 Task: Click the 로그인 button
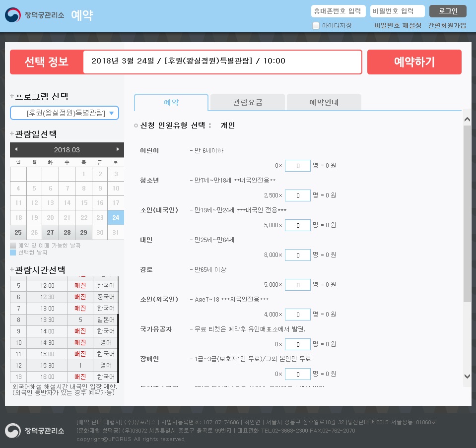pos(448,11)
